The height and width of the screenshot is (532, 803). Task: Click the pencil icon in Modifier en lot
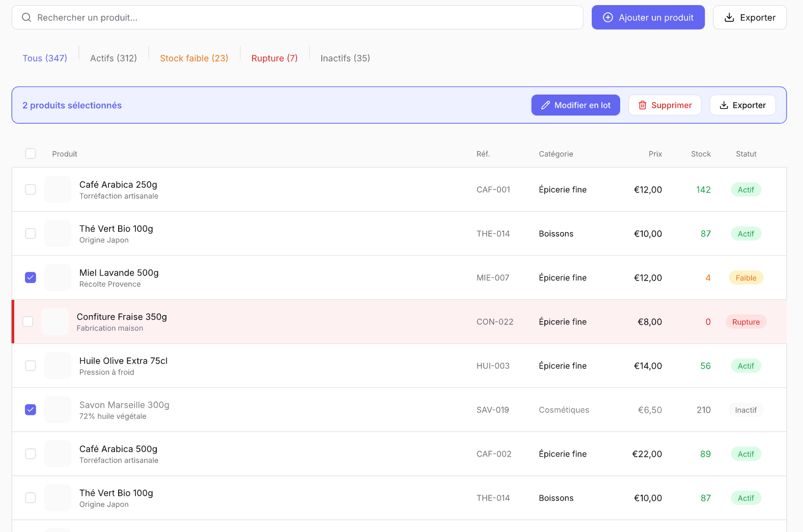click(545, 105)
